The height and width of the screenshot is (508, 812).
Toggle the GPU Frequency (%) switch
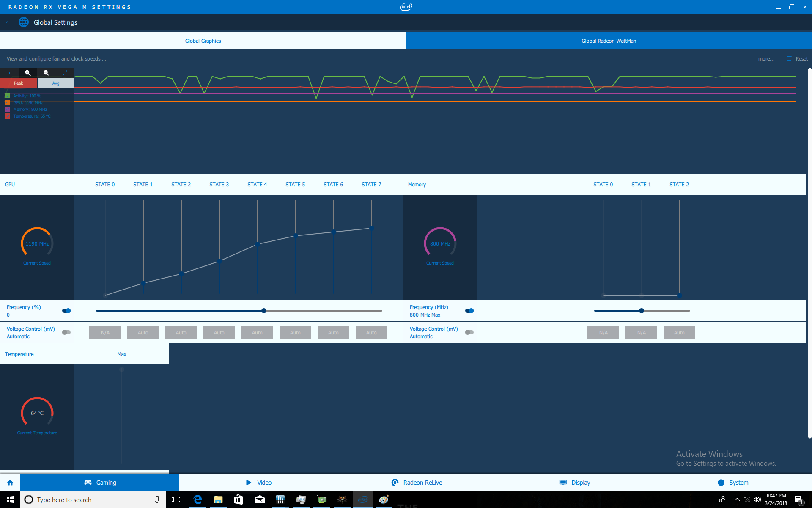click(66, 311)
